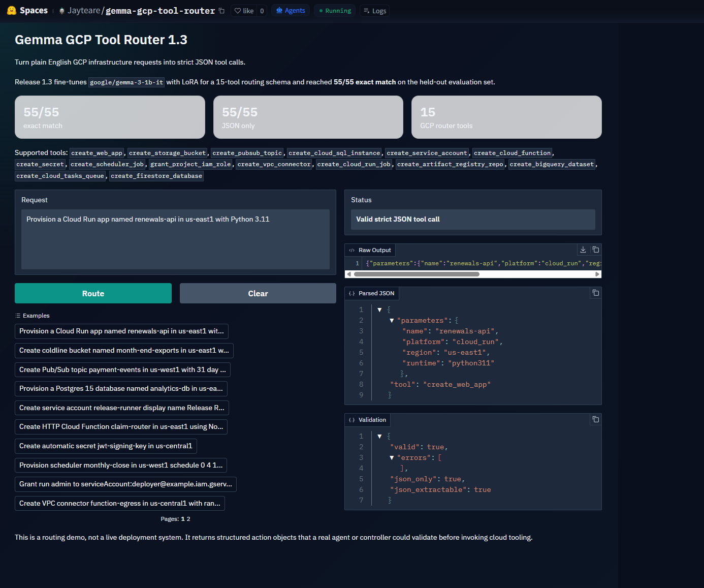This screenshot has height=588, width=704.
Task: Click the create_artifact_registry_repo tool tag
Action: coord(450,164)
